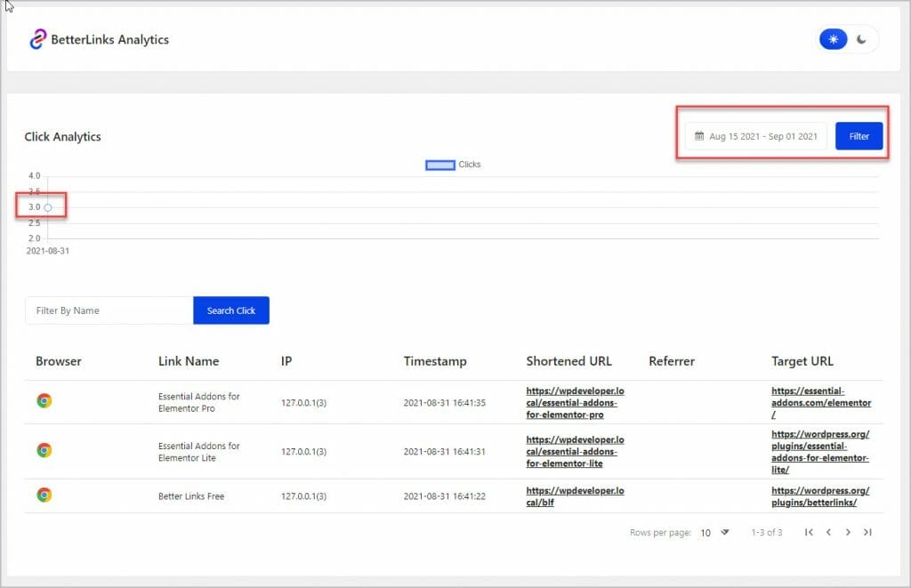Viewport: 911px width, 588px height.
Task: Select Essential Addons for Elementor Pro name
Action: point(198,402)
